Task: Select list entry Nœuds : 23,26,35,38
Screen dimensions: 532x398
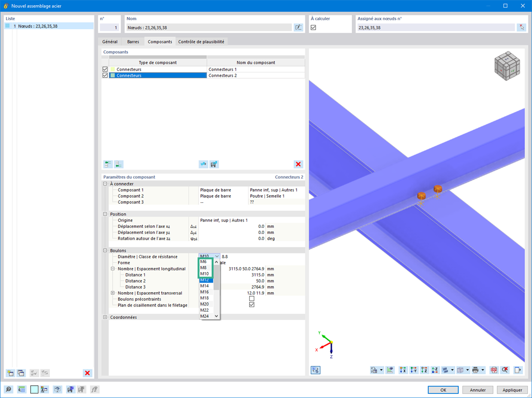Action: click(x=49, y=26)
